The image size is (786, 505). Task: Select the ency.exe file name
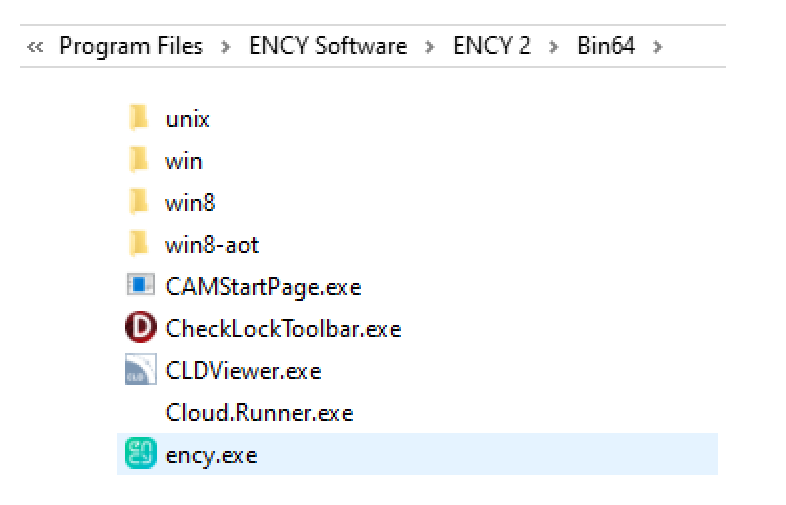click(211, 455)
